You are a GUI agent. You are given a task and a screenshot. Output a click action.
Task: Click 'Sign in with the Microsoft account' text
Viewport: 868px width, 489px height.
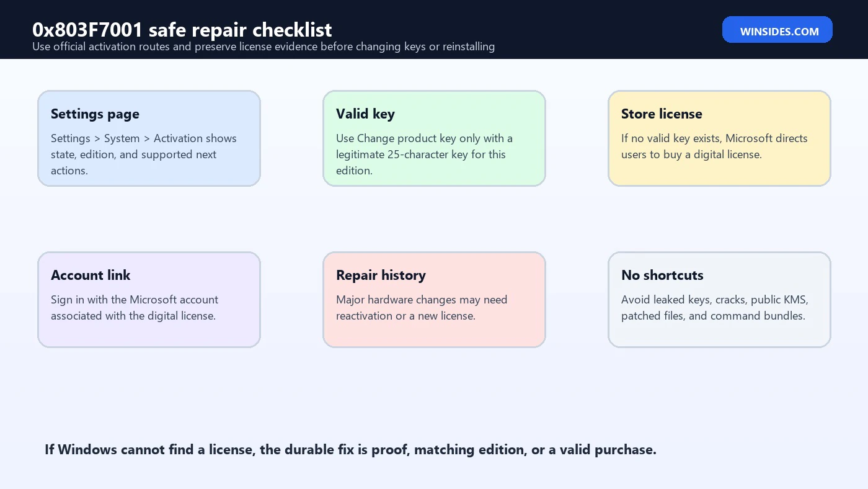tap(135, 308)
